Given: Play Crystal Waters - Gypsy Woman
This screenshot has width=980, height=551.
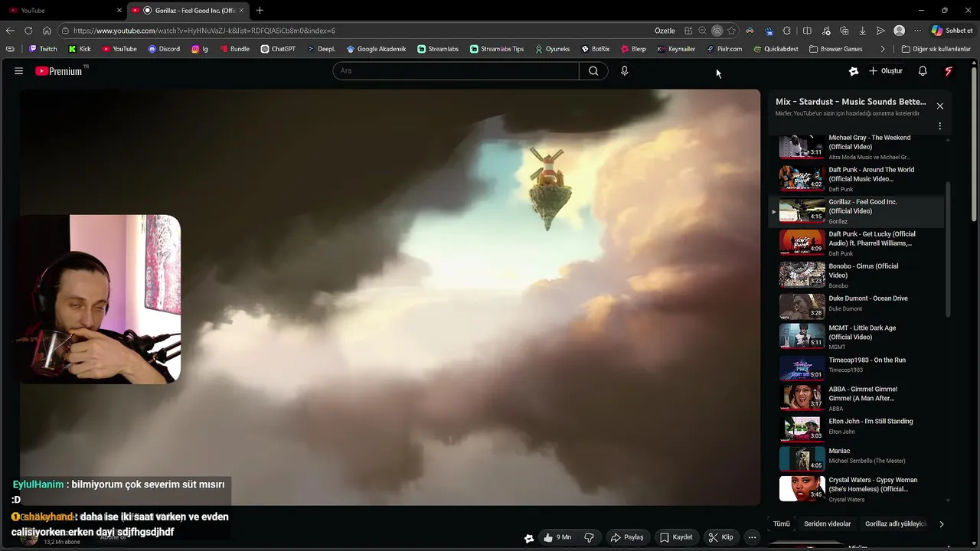Looking at the screenshot, I should (x=856, y=489).
